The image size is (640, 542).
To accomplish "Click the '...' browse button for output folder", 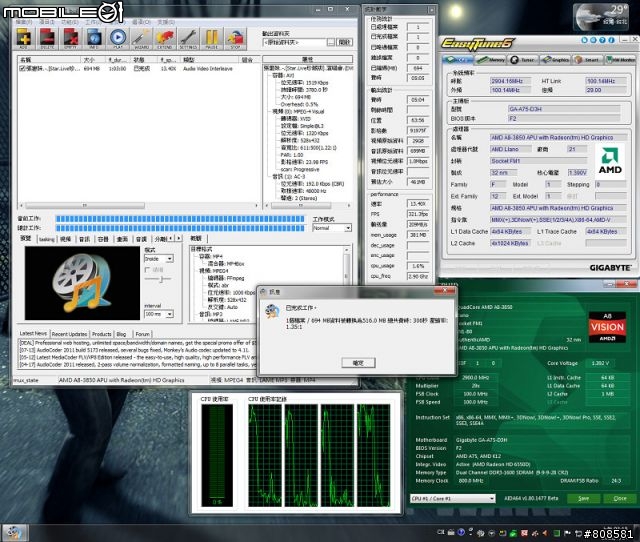I will click(x=331, y=42).
